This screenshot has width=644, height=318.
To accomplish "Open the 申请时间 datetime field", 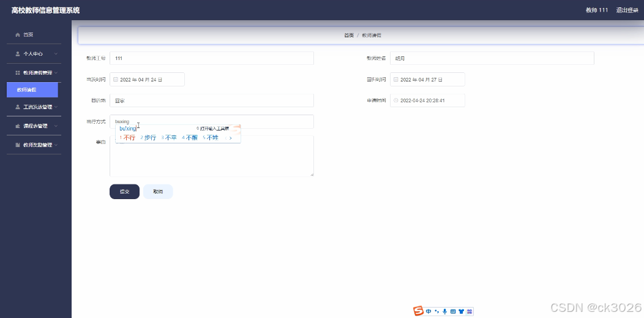I will pos(427,100).
